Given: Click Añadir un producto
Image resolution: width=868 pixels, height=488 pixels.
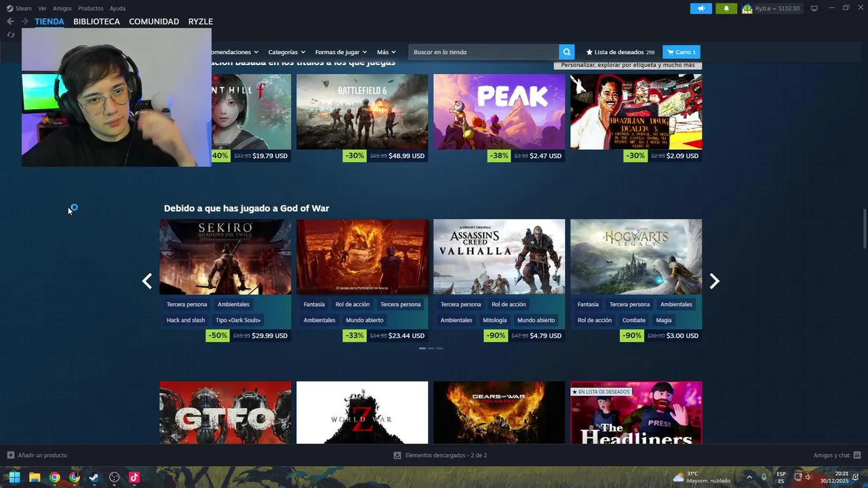Looking at the screenshot, I should tap(42, 455).
